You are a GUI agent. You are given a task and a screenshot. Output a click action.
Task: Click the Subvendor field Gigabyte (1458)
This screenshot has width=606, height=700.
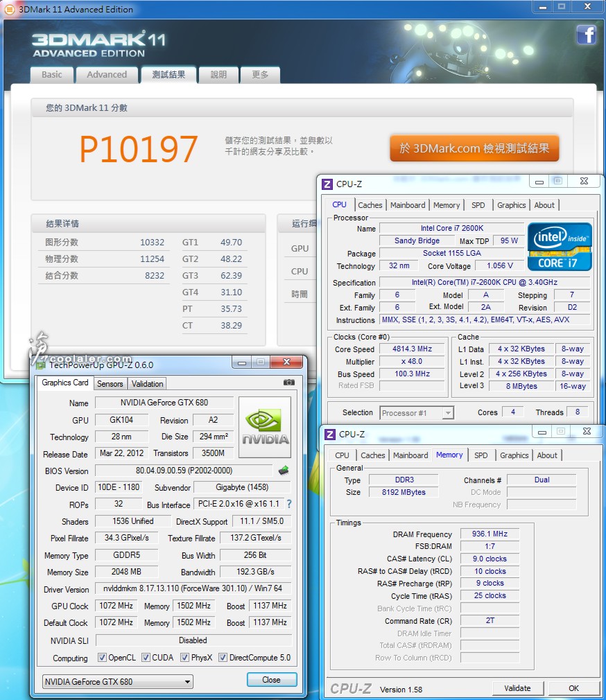click(x=242, y=487)
